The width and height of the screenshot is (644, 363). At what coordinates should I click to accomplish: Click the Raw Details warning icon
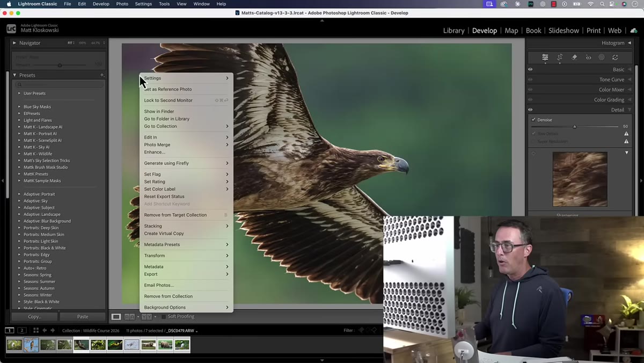(x=626, y=134)
